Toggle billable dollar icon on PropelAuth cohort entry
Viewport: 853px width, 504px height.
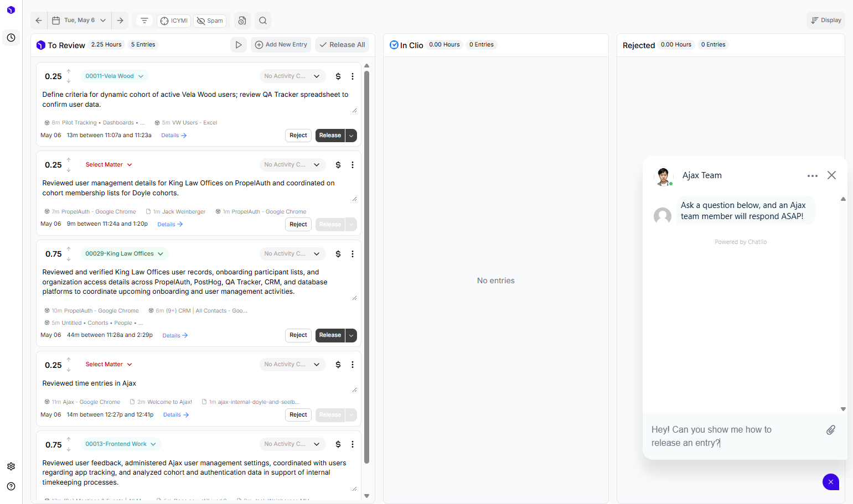338,165
